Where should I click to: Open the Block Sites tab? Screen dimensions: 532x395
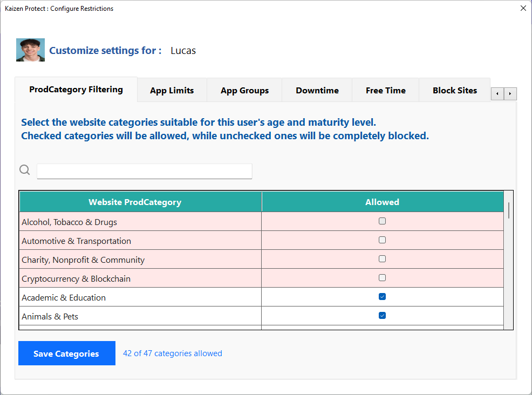pyautogui.click(x=455, y=90)
